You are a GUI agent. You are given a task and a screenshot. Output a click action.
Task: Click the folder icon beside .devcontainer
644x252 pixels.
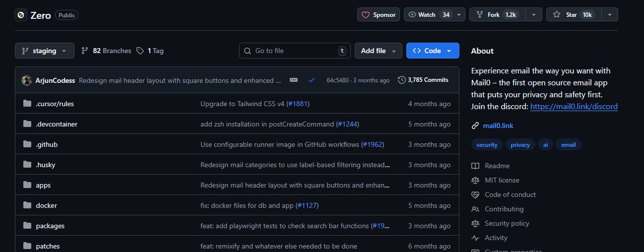27,124
